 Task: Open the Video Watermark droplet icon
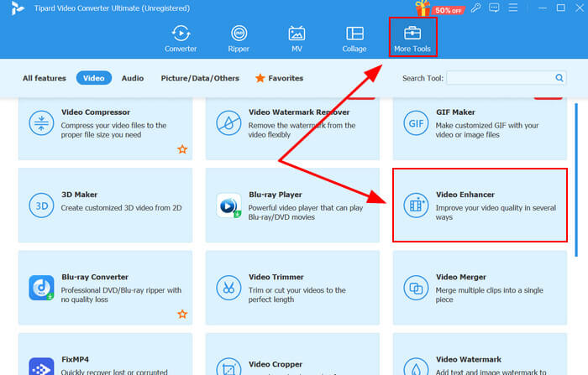(x=416, y=367)
